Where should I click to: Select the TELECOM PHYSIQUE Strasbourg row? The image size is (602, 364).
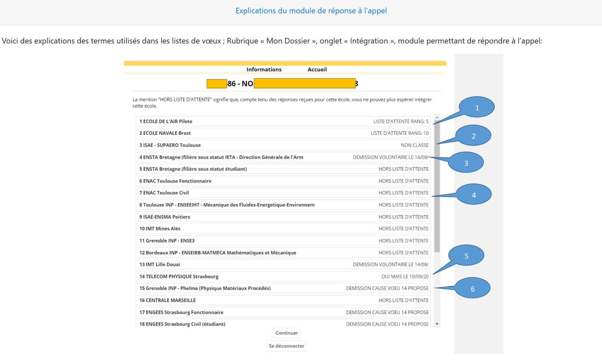pyautogui.click(x=283, y=276)
